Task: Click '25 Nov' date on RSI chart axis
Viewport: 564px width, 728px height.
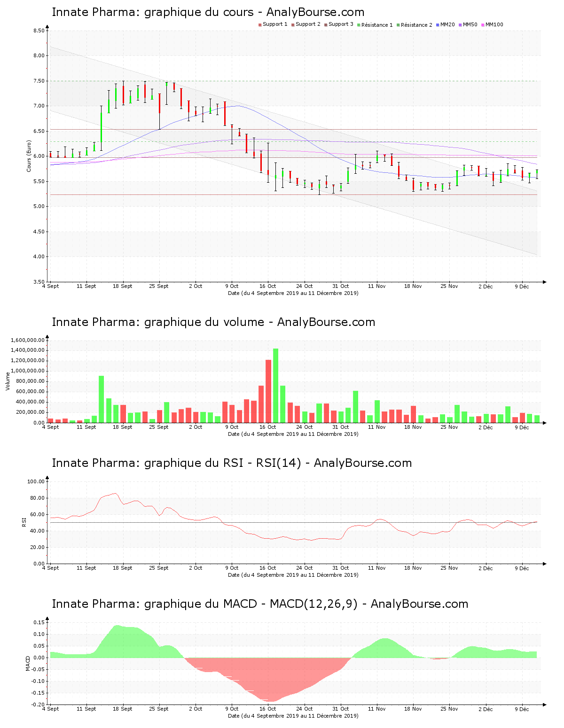Action: click(x=449, y=568)
